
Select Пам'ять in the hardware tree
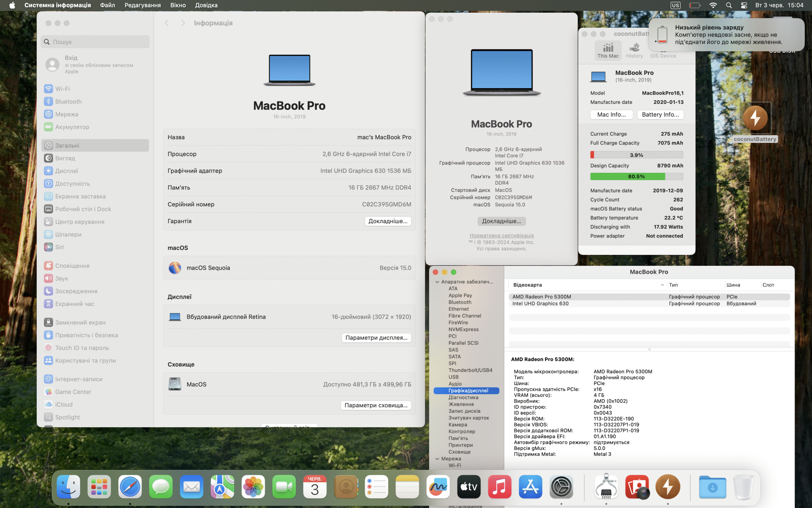click(x=458, y=438)
